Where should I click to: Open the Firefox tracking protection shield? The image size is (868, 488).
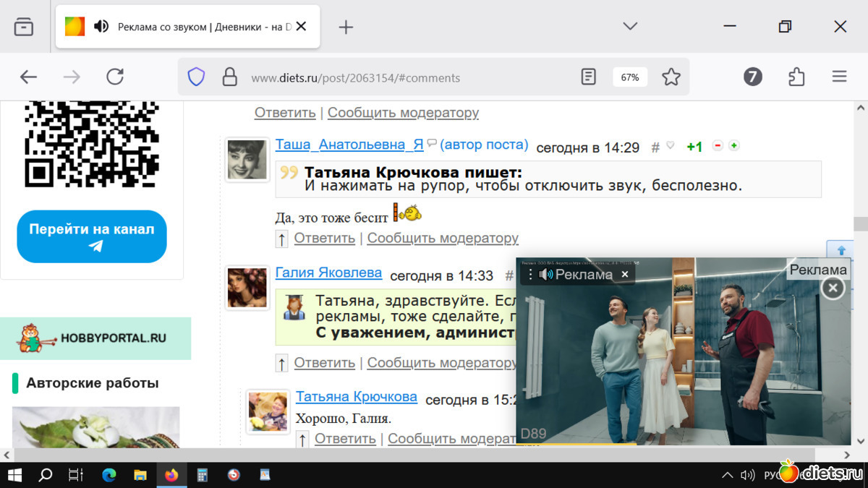[196, 77]
